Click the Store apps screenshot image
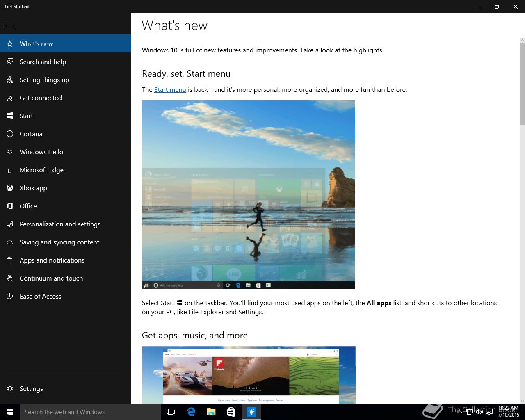The width and height of the screenshot is (525, 420). tap(249, 375)
